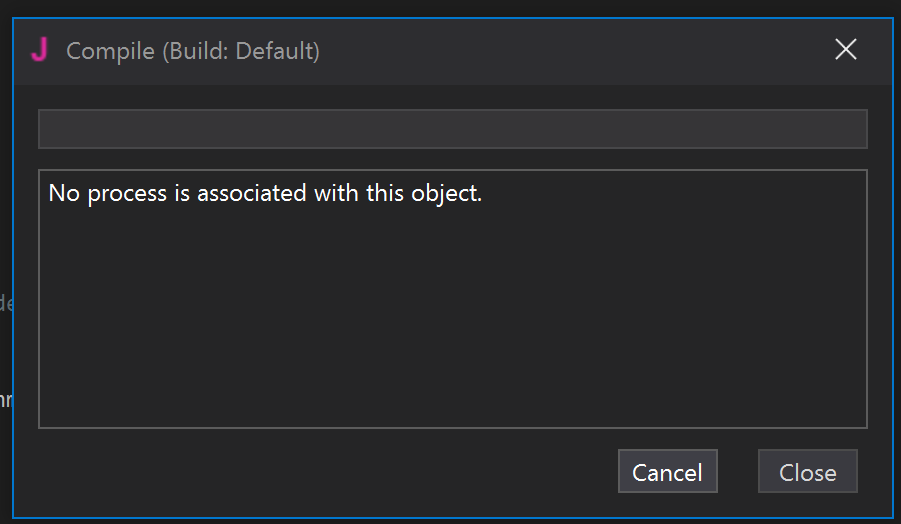The image size is (901, 524).
Task: Click inside the compile output text box
Action: point(452,300)
